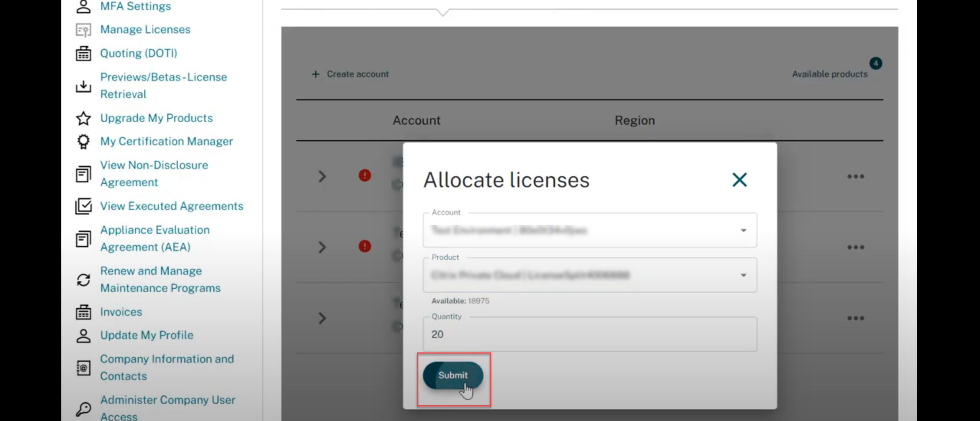Edit the Quantity input field value
Image resolution: width=980 pixels, height=421 pixels.
click(x=590, y=334)
